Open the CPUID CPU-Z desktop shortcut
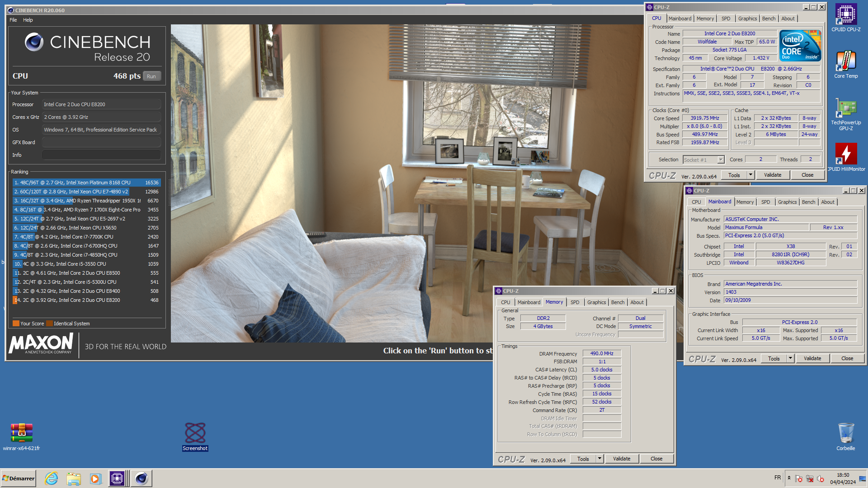The width and height of the screenshot is (868, 488). tap(846, 17)
